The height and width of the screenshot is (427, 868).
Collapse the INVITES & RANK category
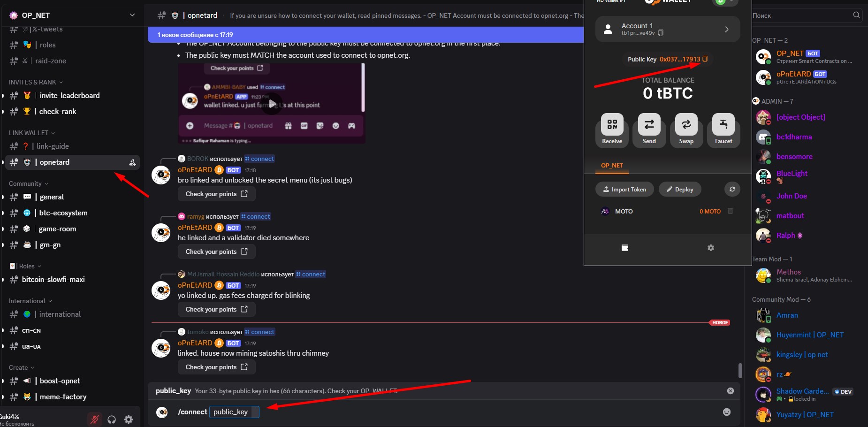36,82
